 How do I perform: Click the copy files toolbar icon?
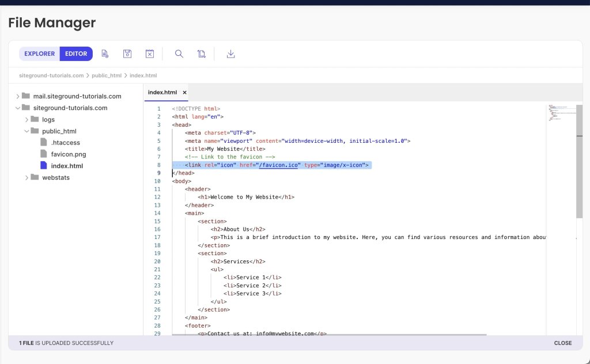[x=201, y=54]
